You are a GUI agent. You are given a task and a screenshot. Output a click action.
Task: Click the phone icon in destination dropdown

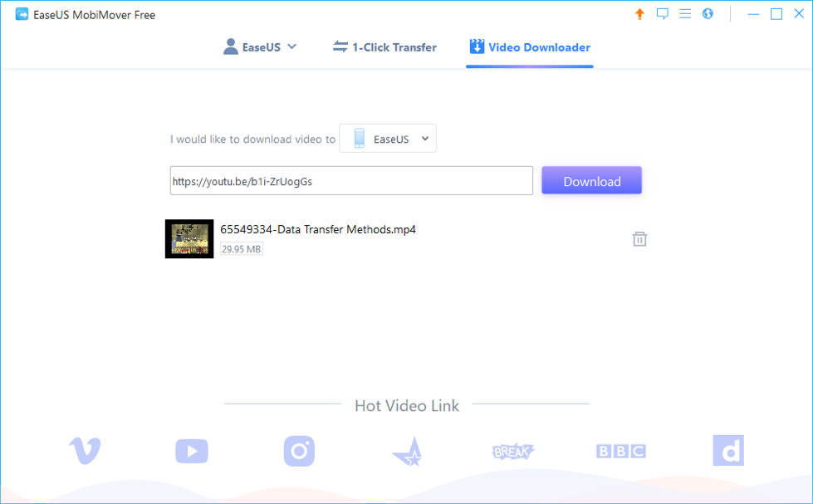tap(360, 139)
